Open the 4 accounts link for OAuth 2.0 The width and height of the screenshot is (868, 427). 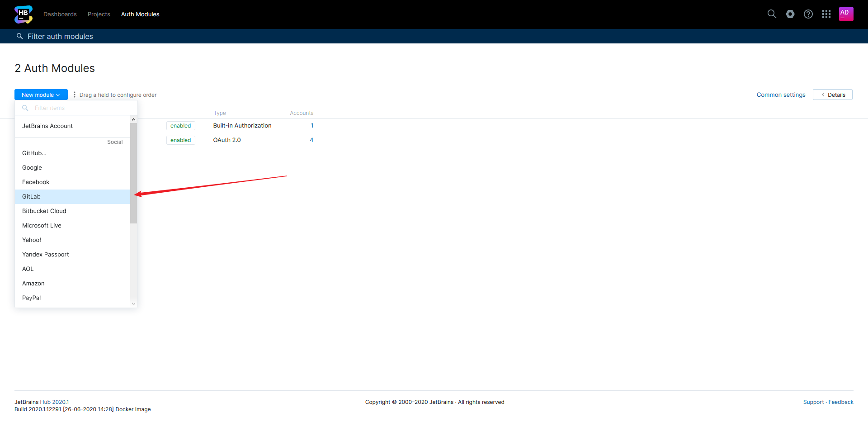[x=311, y=140]
